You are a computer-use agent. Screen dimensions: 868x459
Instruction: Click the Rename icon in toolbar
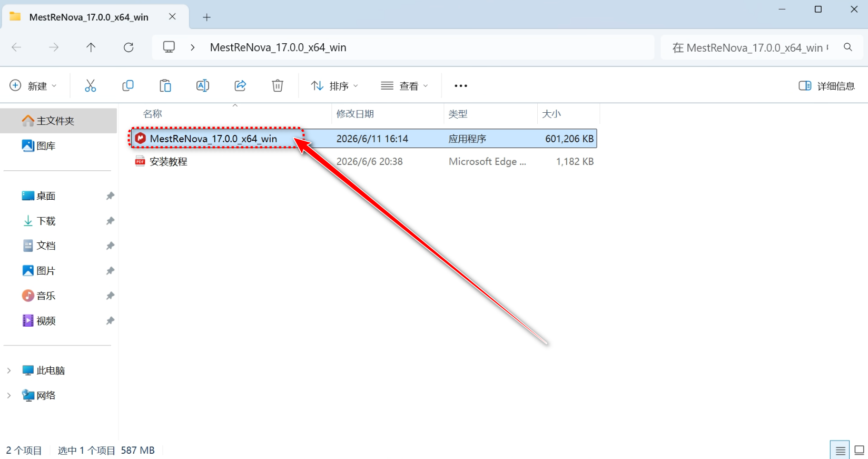click(203, 86)
